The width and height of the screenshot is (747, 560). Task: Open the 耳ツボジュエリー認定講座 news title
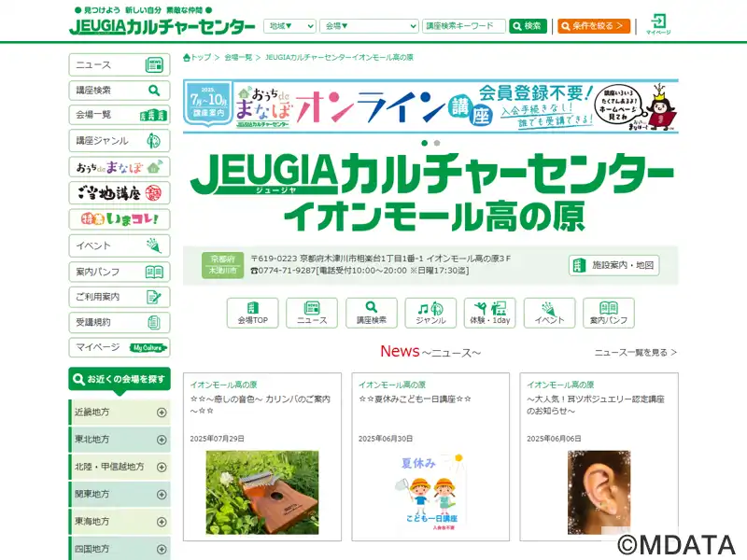596,405
